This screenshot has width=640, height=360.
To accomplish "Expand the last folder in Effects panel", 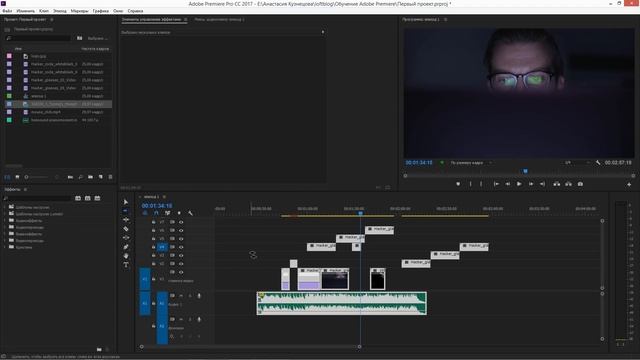I will point(5,247).
